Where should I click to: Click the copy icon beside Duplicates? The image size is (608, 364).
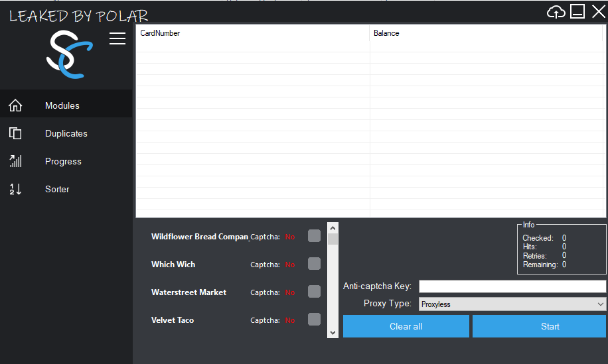point(15,133)
